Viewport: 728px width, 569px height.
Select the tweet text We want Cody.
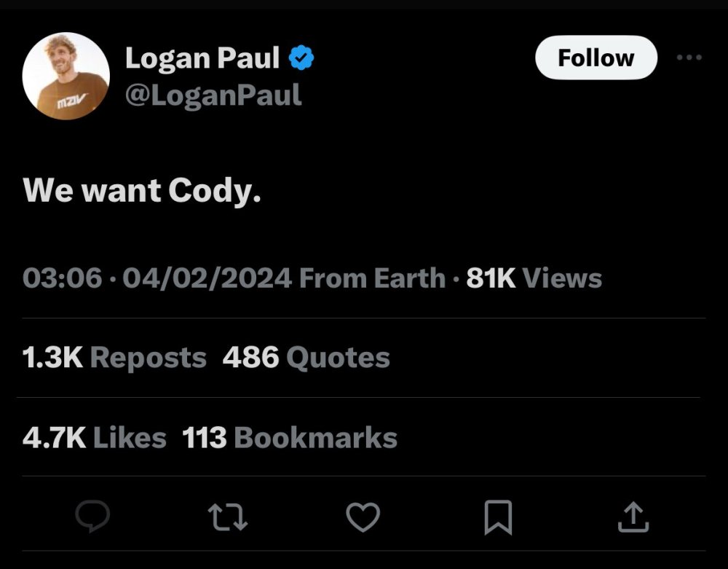pos(142,190)
